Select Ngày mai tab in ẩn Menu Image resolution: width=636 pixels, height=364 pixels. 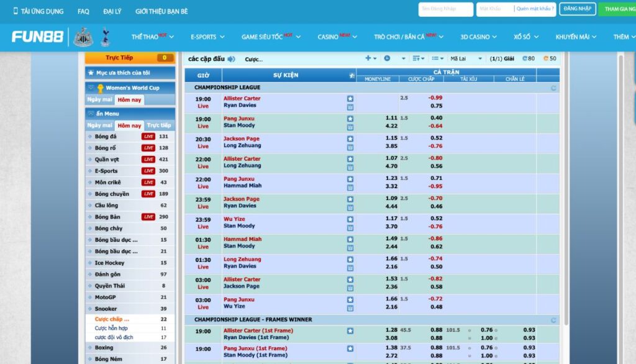pos(99,125)
